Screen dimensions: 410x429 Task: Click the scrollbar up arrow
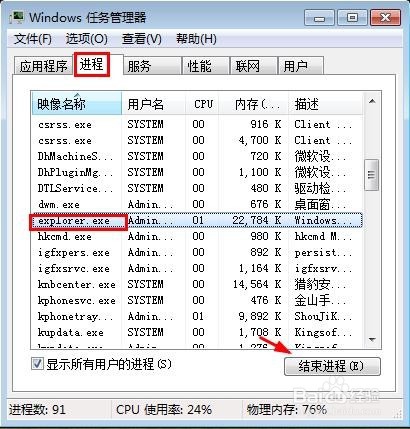[x=372, y=101]
